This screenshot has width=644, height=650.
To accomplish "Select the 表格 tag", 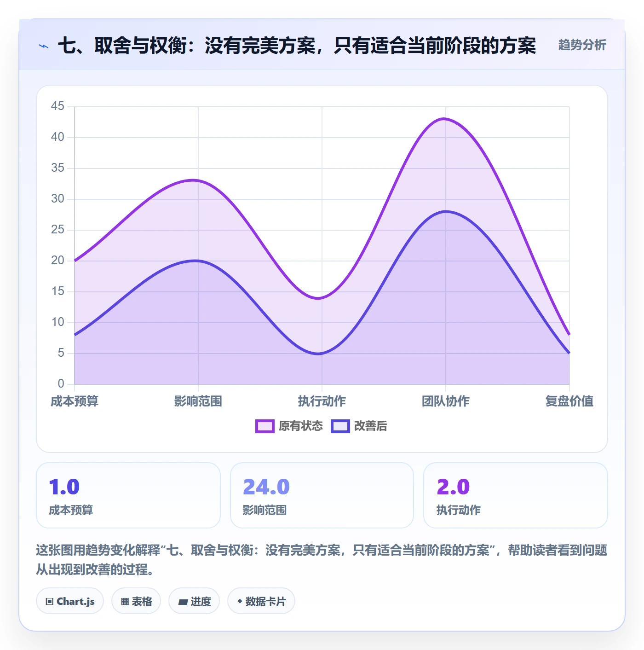I will point(136,601).
